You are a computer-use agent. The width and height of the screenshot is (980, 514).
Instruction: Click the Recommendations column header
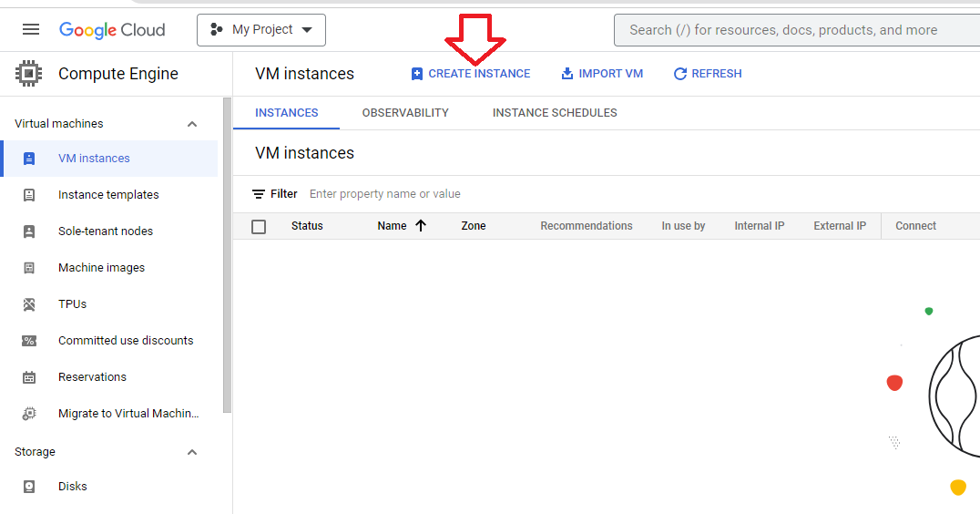pyautogui.click(x=587, y=226)
